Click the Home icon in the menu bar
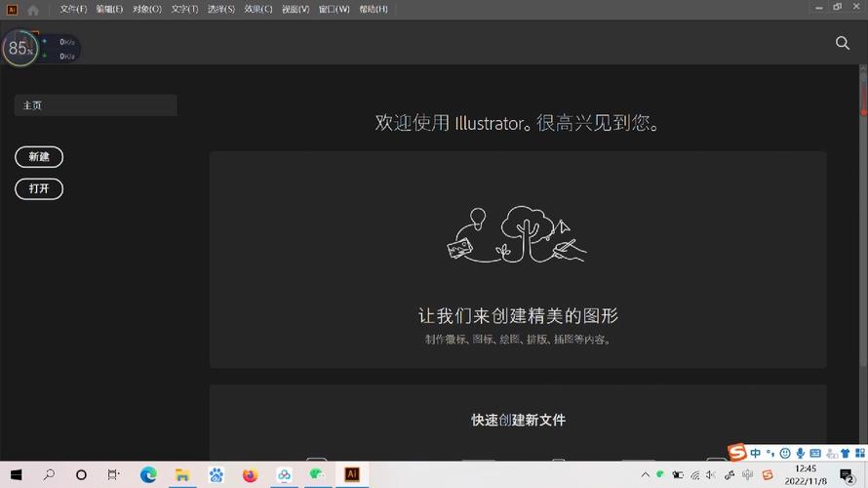The height and width of the screenshot is (488, 868). pos(33,10)
